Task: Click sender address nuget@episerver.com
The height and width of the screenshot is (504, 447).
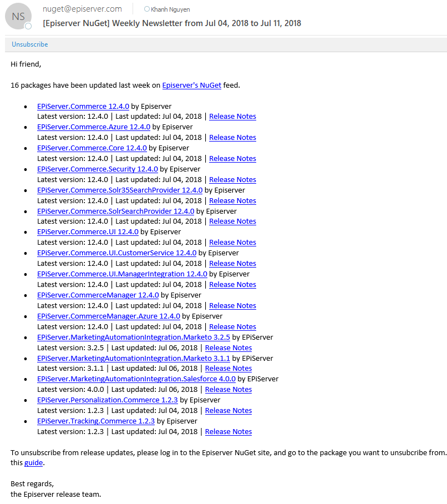Action: (x=82, y=9)
